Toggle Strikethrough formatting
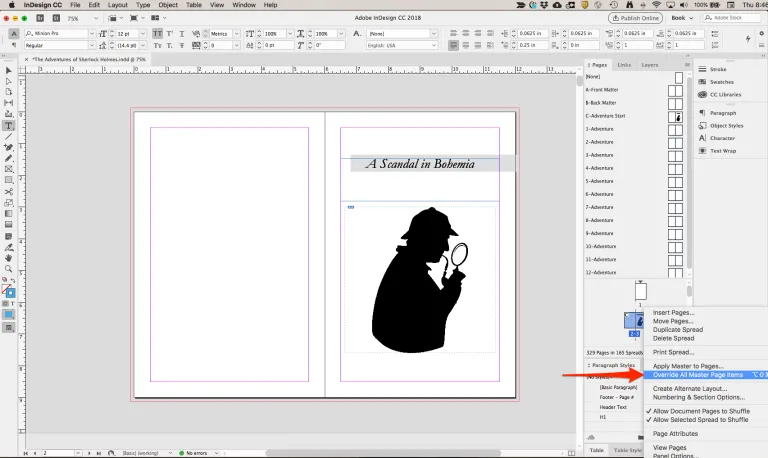Viewport: 768px width, 458px height. click(182, 45)
